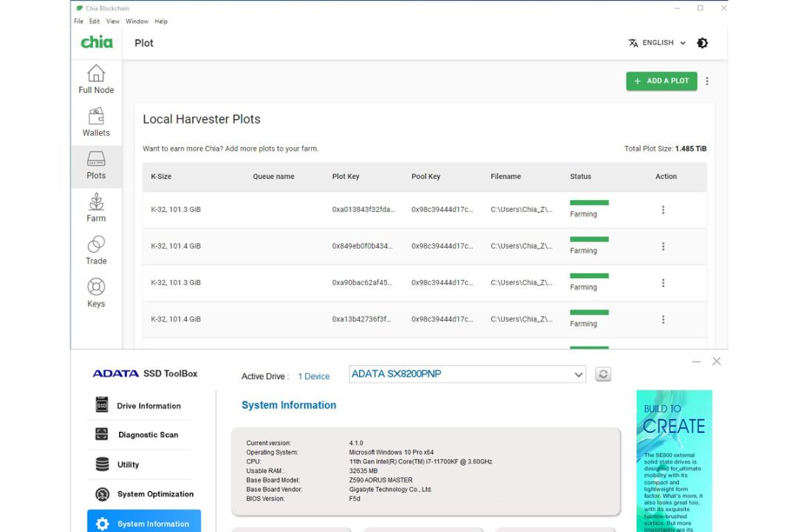Screen dimensions: 798x532
Task: Open action menu for plot 0x849eb0f0b434
Action: coord(663,246)
